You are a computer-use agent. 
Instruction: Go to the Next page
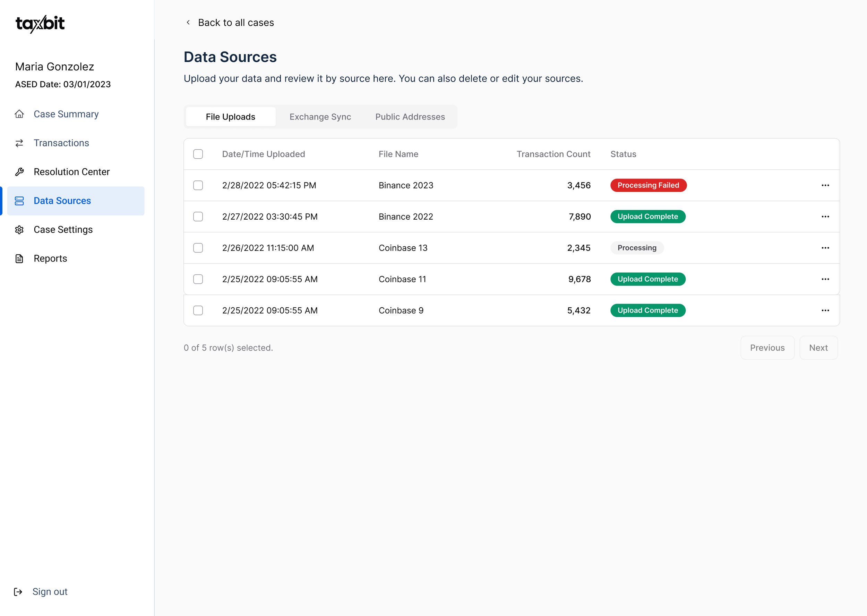point(818,348)
